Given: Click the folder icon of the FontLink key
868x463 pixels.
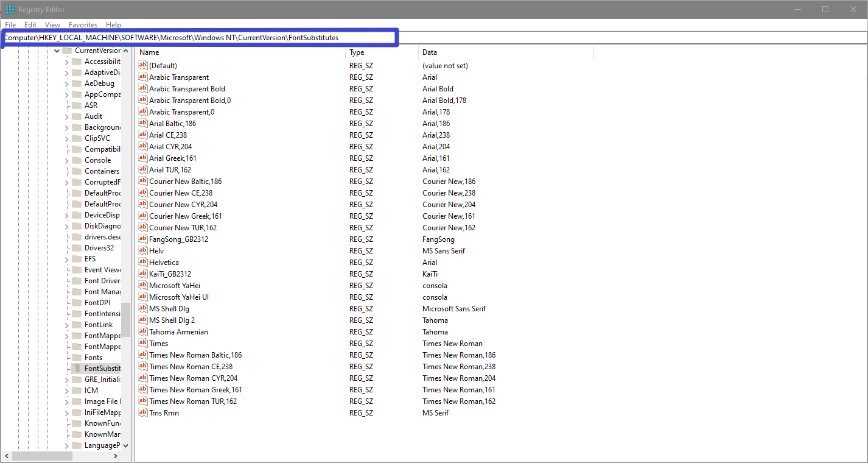Looking at the screenshot, I should pyautogui.click(x=77, y=325).
